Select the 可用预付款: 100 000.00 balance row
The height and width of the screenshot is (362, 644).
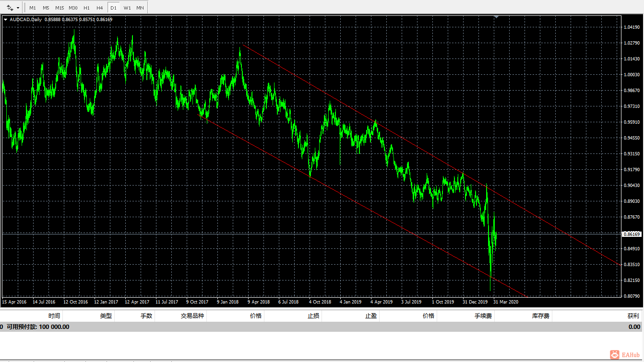click(322, 327)
